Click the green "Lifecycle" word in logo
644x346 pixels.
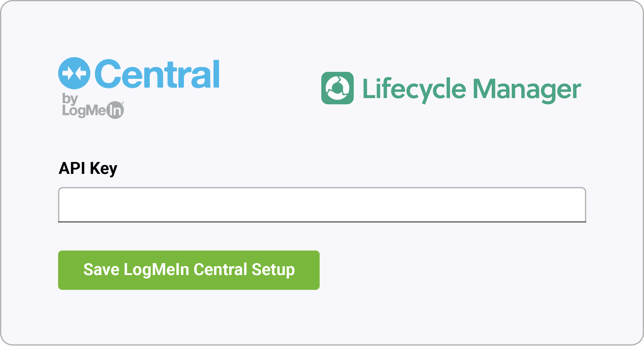click(x=415, y=90)
